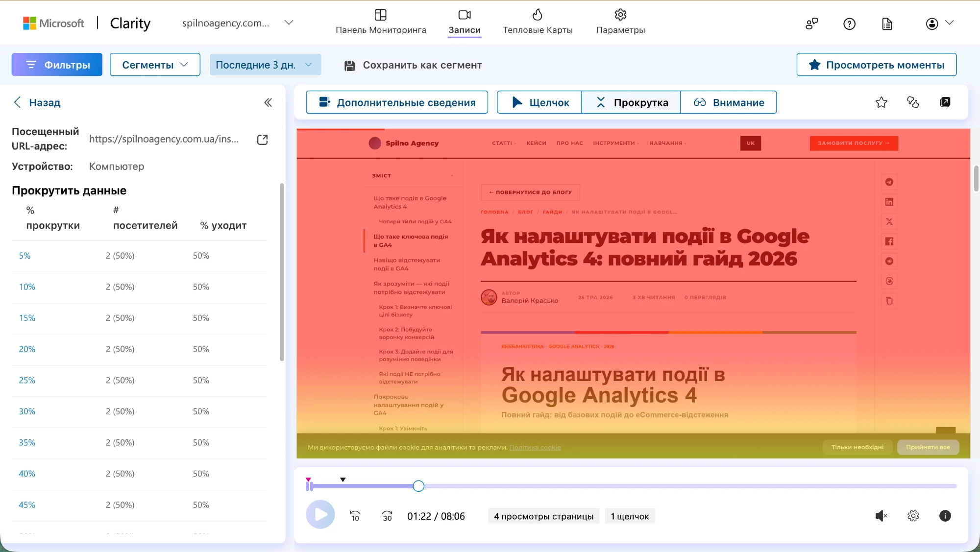Click Facebook share icon in recorded page
This screenshot has width=980, height=552.
pyautogui.click(x=889, y=241)
